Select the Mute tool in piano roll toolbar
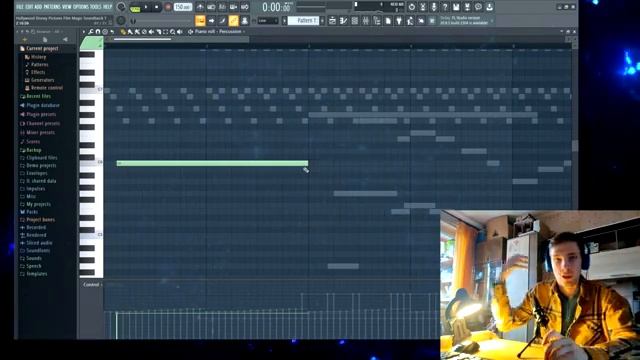 [x=151, y=31]
